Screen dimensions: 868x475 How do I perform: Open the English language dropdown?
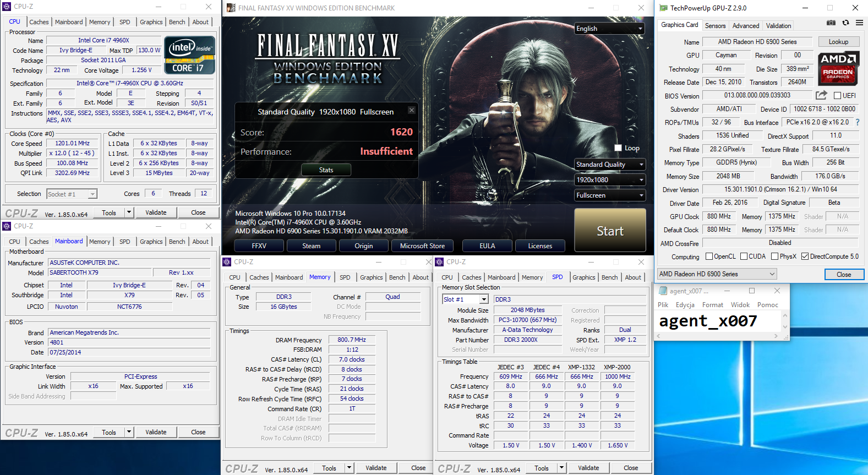[610, 29]
